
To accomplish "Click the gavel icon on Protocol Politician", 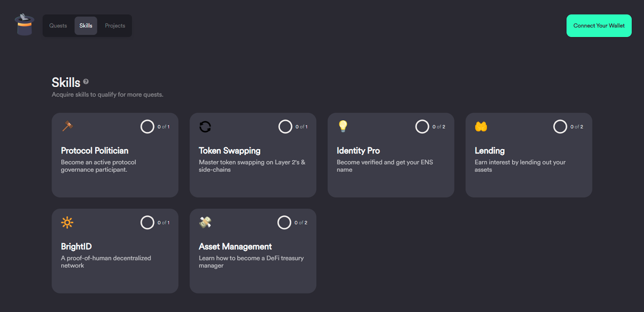I will click(67, 126).
